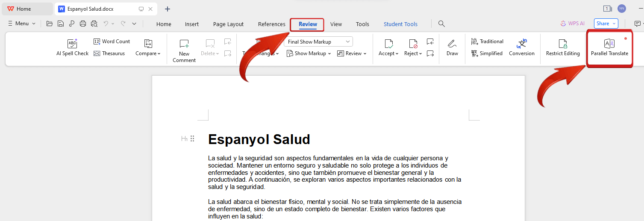Click the Restrict Editing icon

[563, 44]
